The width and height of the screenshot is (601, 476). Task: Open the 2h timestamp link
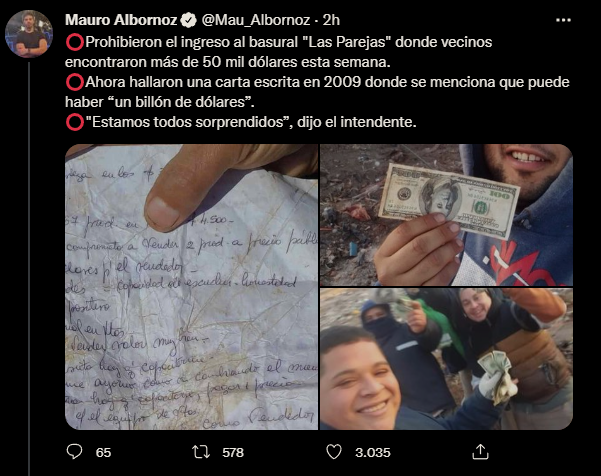tap(331, 20)
